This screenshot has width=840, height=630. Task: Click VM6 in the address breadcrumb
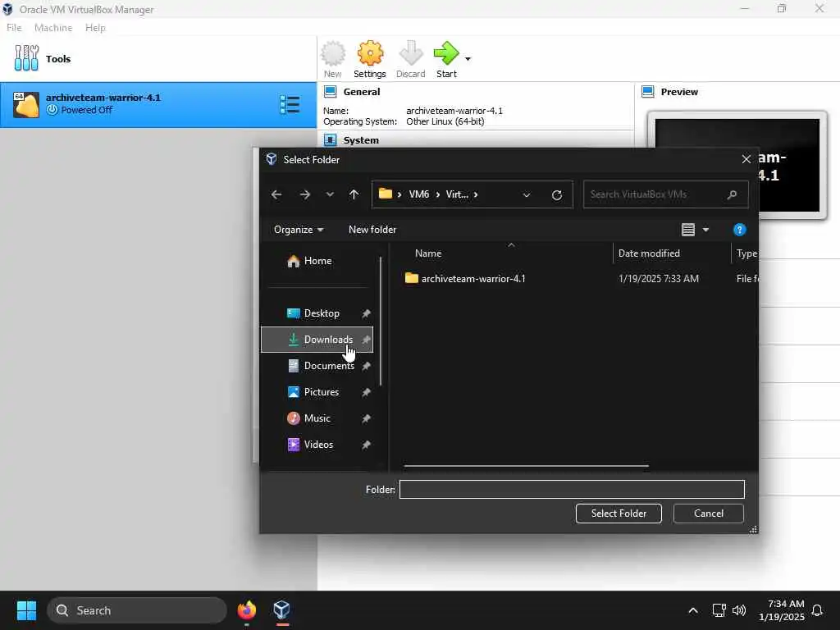coord(419,194)
